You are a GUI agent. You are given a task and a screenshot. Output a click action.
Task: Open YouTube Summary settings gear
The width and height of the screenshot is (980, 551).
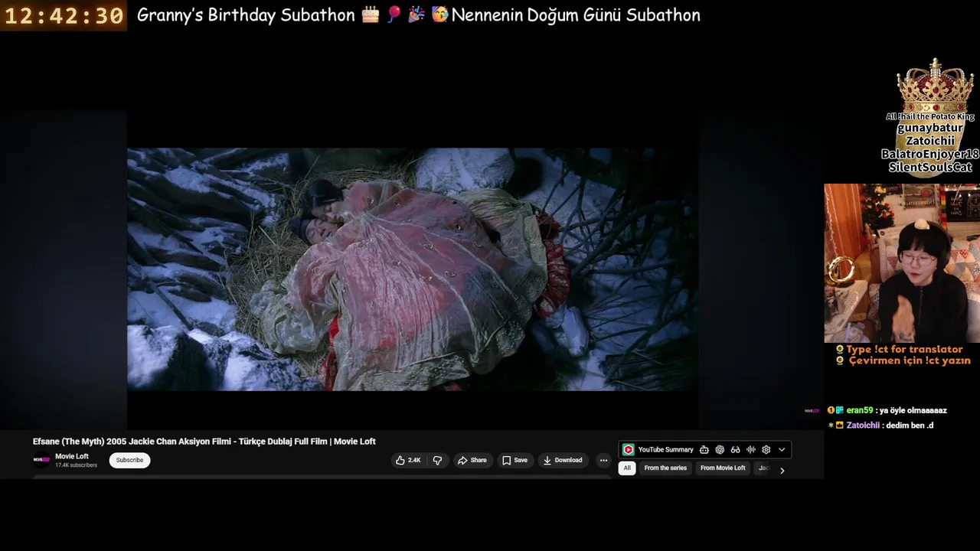(x=766, y=450)
